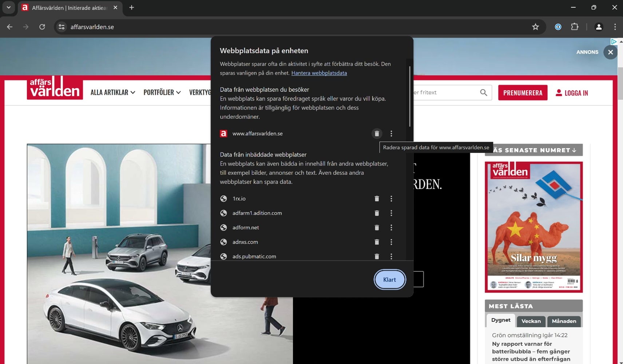623x364 pixels.
Task: Open more options for 1rx.io
Action: [391, 199]
